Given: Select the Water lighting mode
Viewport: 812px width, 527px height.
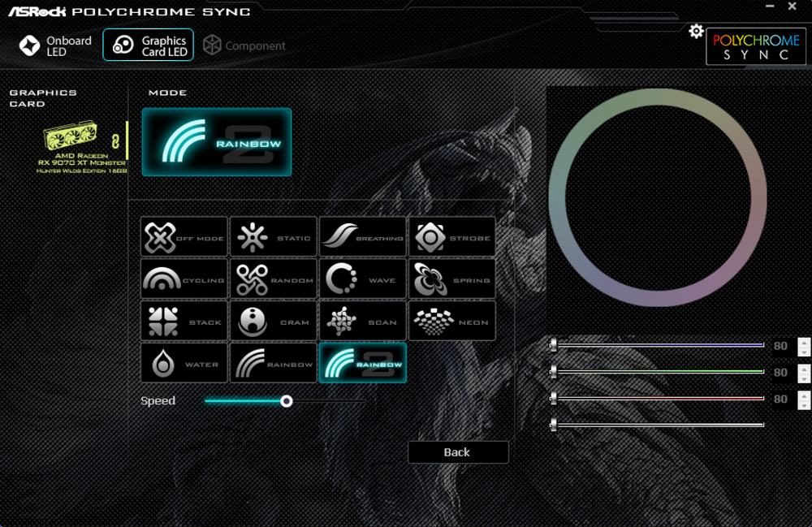Looking at the screenshot, I should coord(184,364).
